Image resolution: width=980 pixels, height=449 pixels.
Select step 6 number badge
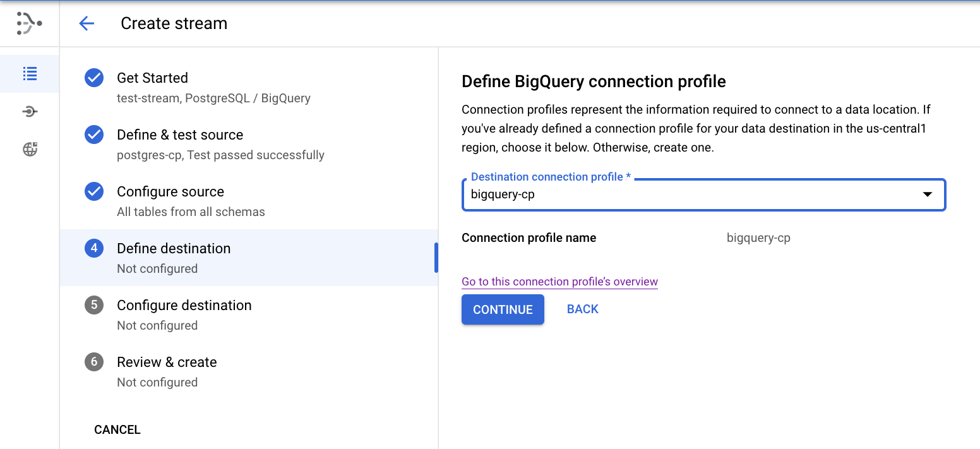[x=94, y=362]
